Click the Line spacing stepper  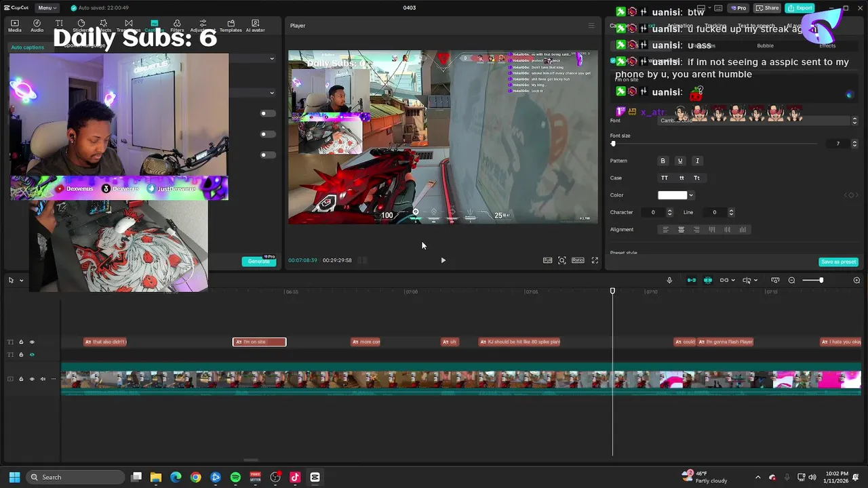pyautogui.click(x=730, y=212)
